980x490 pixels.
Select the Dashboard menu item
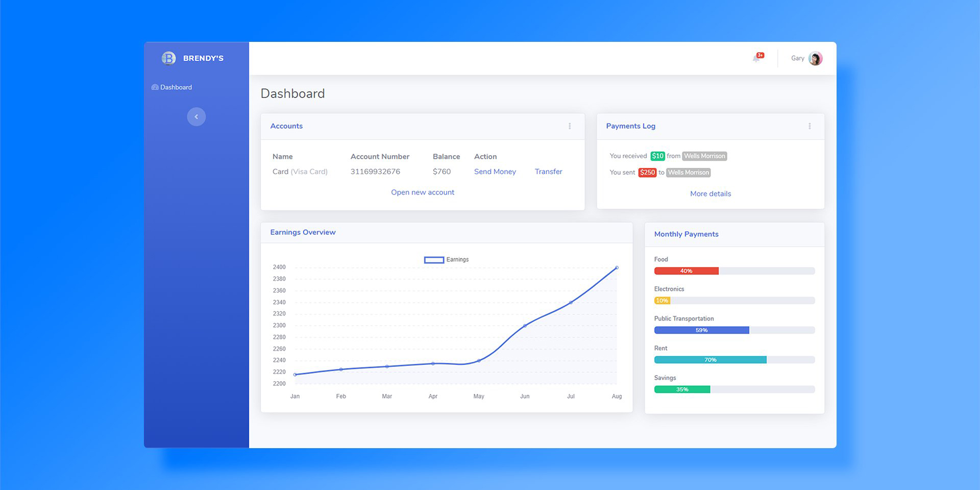point(176,87)
